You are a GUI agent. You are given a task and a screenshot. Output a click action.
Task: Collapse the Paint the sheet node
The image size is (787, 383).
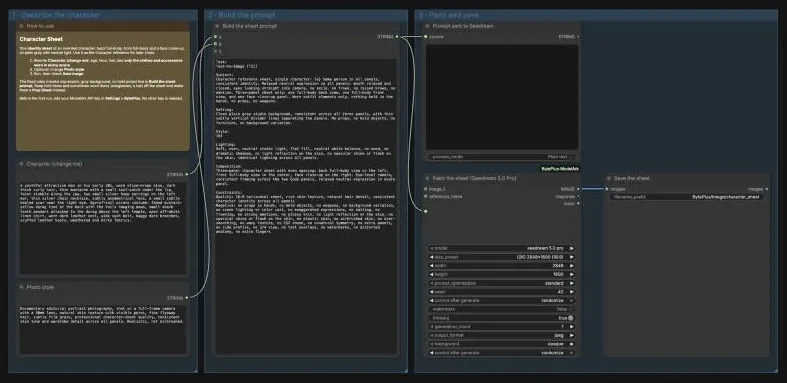pyautogui.click(x=427, y=178)
